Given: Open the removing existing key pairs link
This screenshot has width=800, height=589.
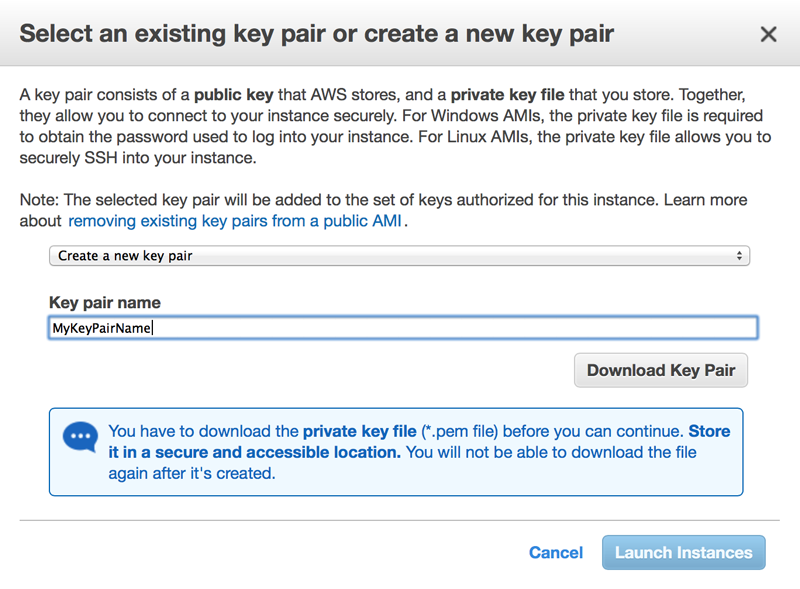Looking at the screenshot, I should tap(235, 220).
